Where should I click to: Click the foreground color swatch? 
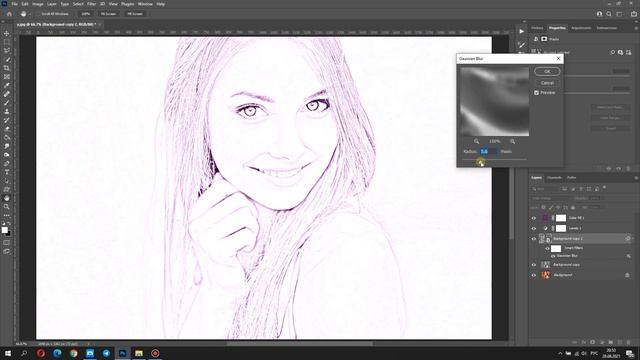pyautogui.click(x=4, y=230)
